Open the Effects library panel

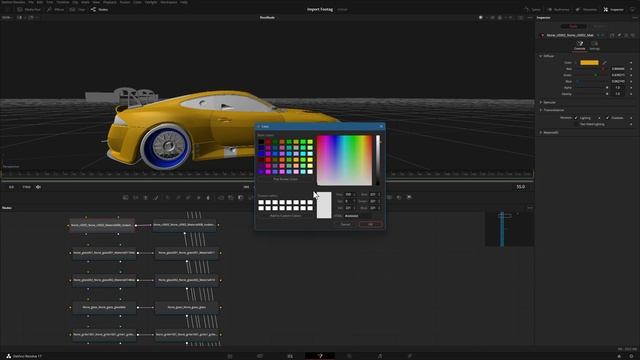56,9
